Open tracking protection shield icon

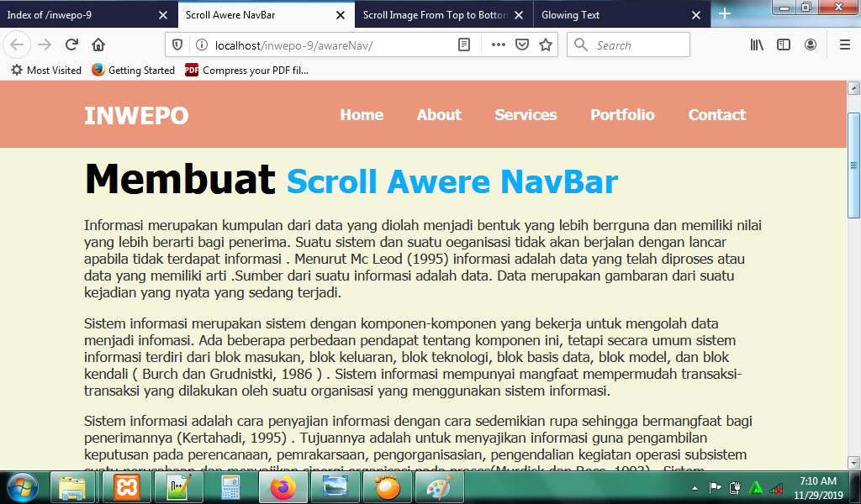point(177,45)
